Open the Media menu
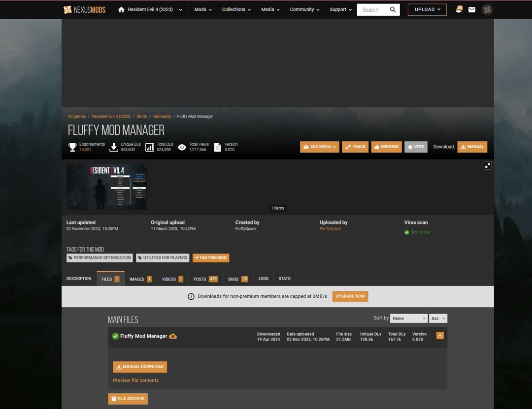The image size is (532, 409). click(x=270, y=10)
